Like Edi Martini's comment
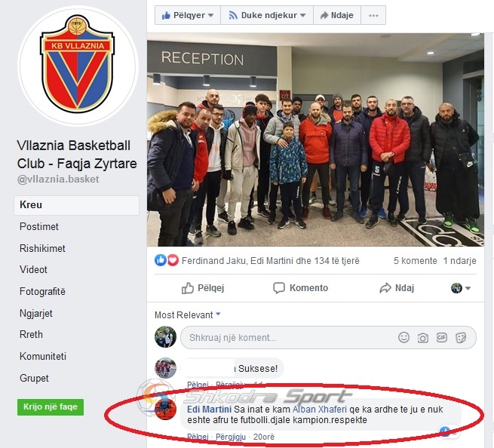The image size is (494, 448). click(x=198, y=437)
